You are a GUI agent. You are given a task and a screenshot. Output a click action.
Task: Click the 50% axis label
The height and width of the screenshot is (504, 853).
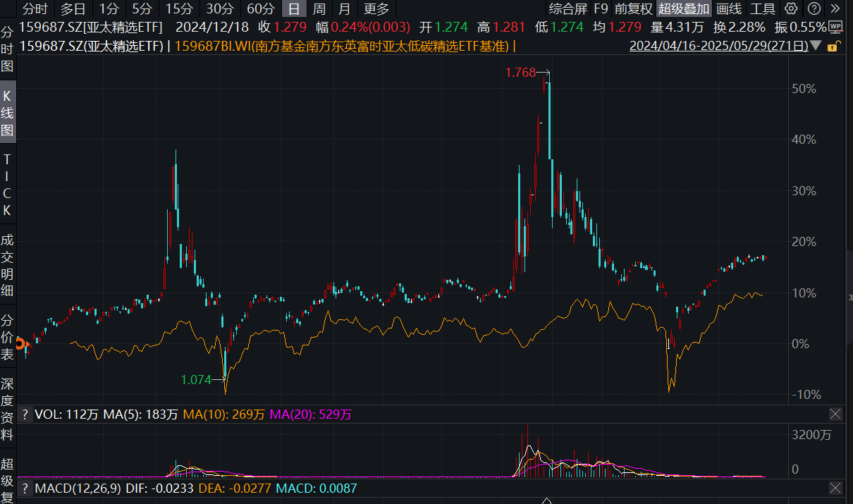804,88
